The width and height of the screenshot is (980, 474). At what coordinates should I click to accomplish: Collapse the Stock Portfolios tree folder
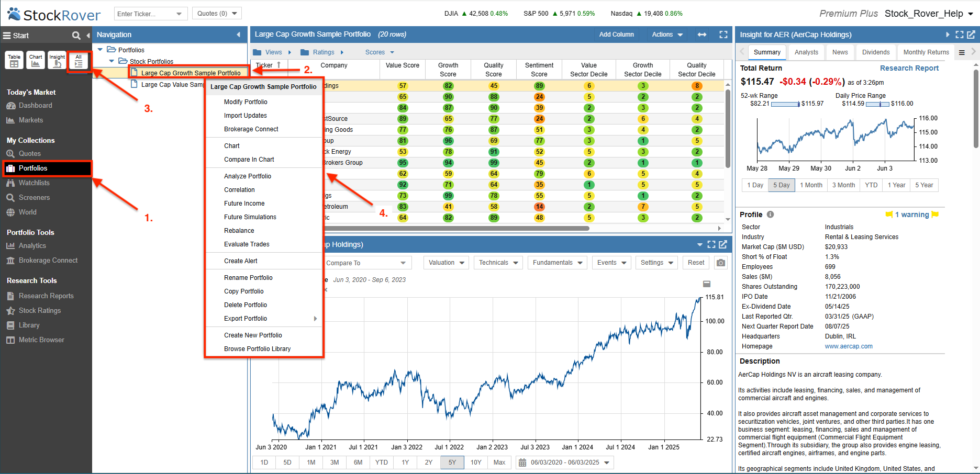(x=112, y=61)
